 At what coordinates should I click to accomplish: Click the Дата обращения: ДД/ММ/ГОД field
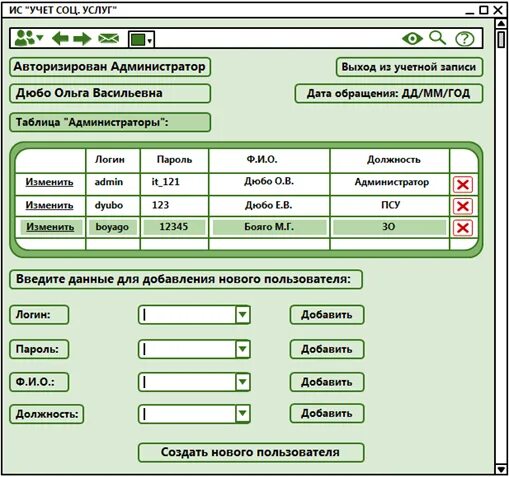coord(389,94)
